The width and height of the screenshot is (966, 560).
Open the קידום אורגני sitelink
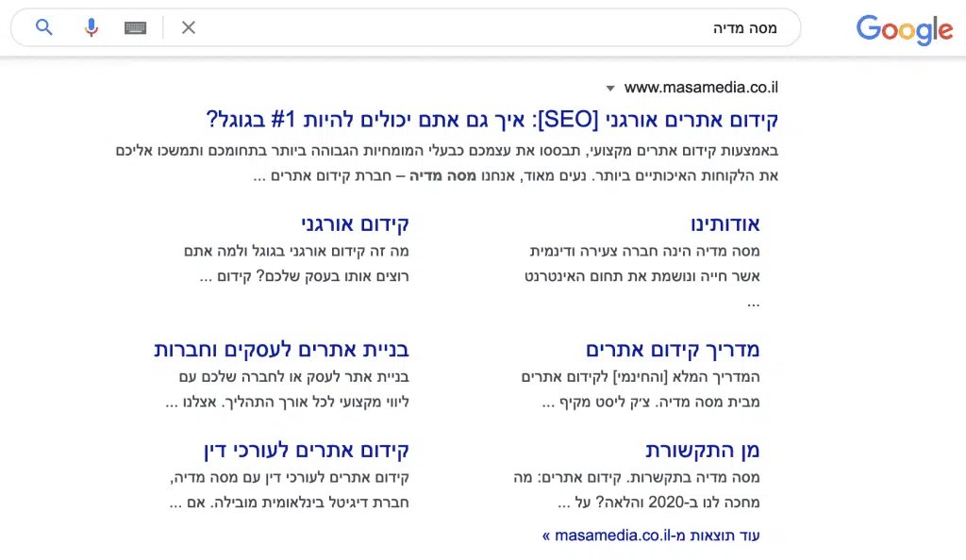[x=355, y=224]
